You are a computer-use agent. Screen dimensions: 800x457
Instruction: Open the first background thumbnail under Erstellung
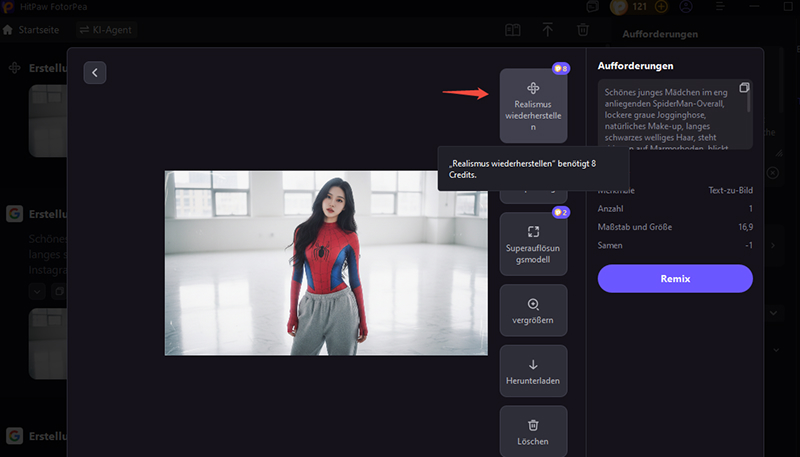(48, 121)
